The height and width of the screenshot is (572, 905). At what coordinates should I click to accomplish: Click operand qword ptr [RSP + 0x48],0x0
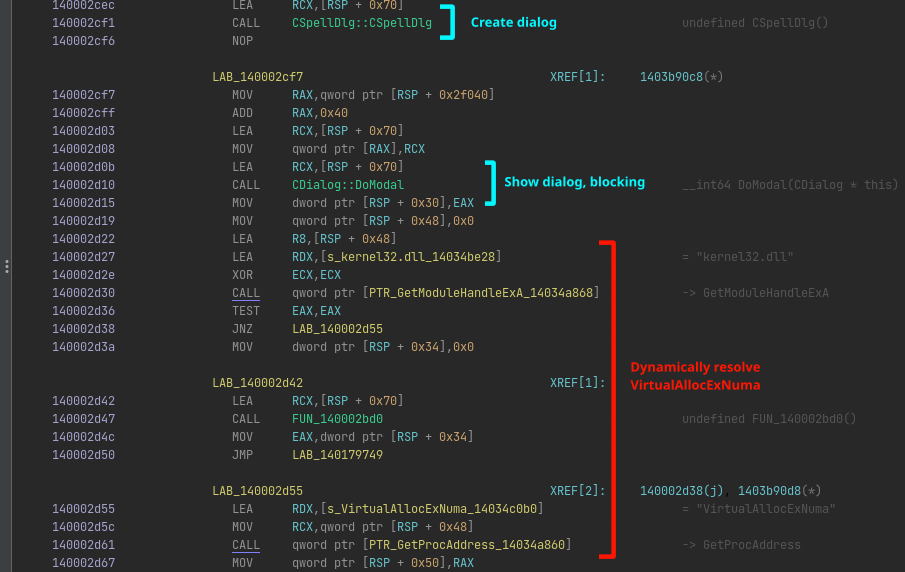click(x=383, y=221)
